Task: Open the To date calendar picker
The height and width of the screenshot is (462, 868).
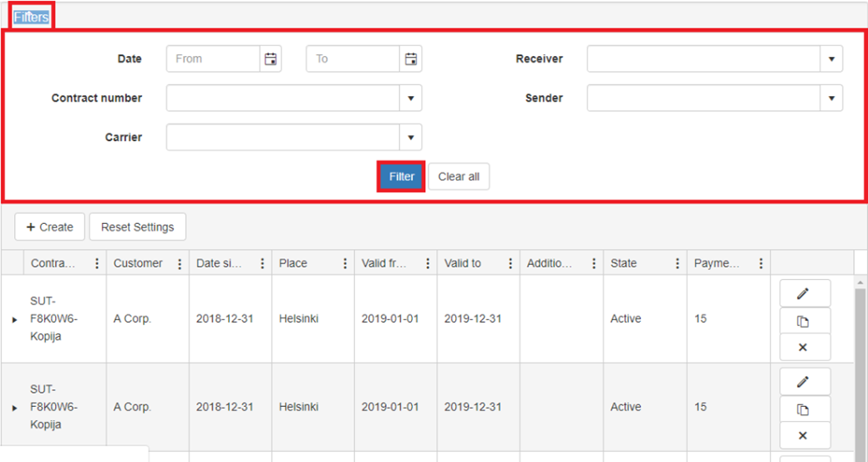Action: (410, 59)
